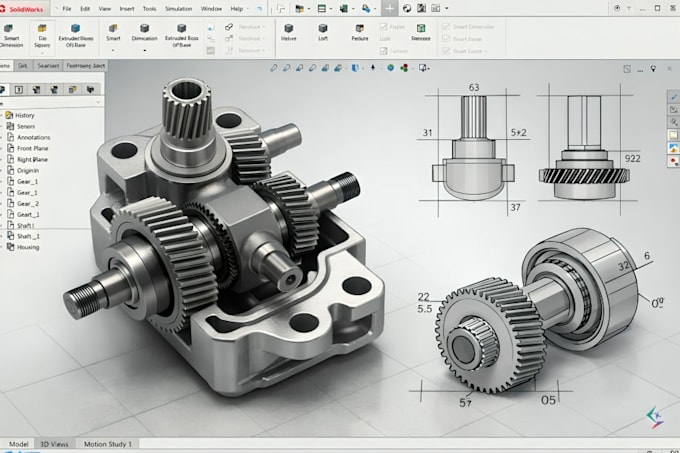Switch to the 3D Views tab
The width and height of the screenshot is (680, 453).
tap(54, 444)
